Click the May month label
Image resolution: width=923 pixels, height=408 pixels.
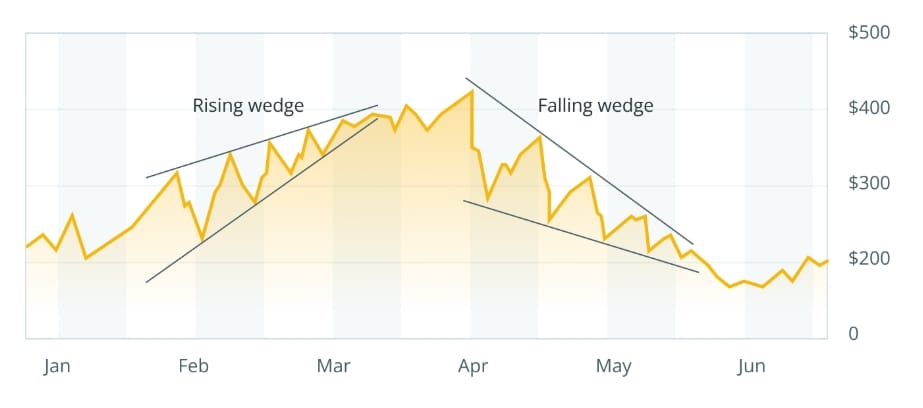point(613,367)
